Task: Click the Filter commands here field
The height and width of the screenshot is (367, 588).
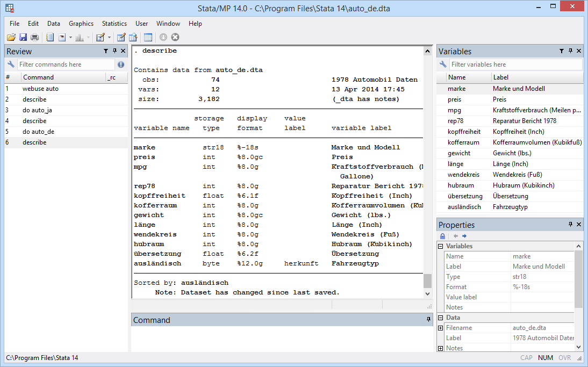Action: [66, 64]
